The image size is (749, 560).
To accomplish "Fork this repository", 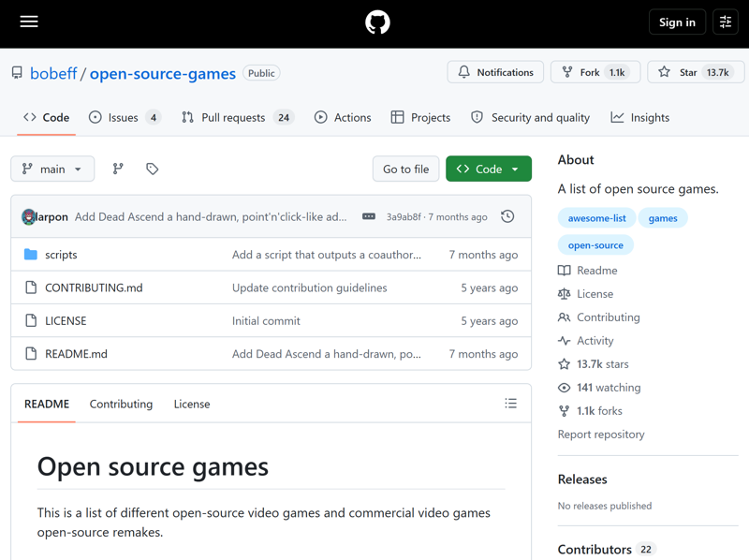I will click(x=595, y=72).
